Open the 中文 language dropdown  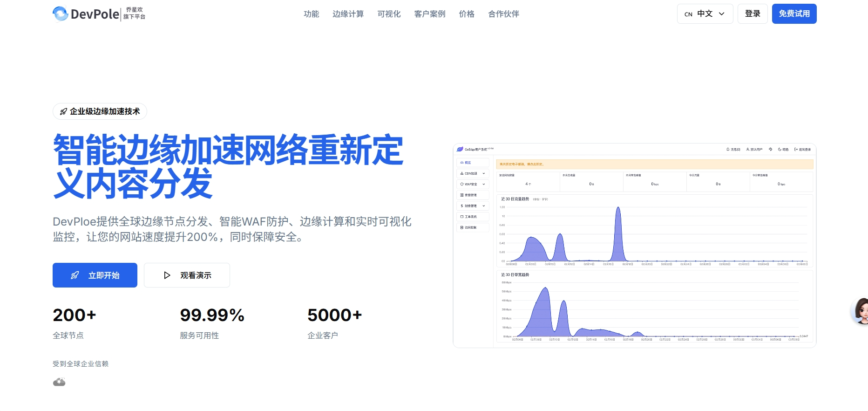tap(705, 14)
